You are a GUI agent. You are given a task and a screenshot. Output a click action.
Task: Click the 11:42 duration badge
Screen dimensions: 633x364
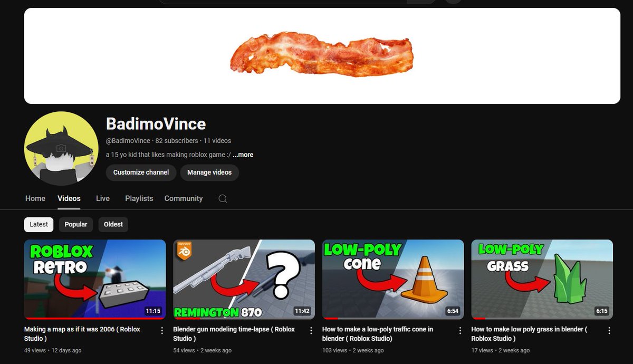[302, 311]
